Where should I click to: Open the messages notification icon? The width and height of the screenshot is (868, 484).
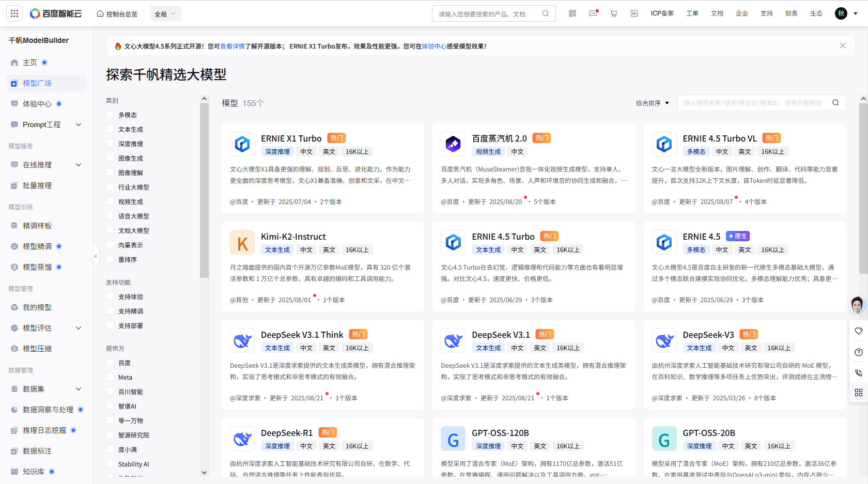[x=593, y=13]
